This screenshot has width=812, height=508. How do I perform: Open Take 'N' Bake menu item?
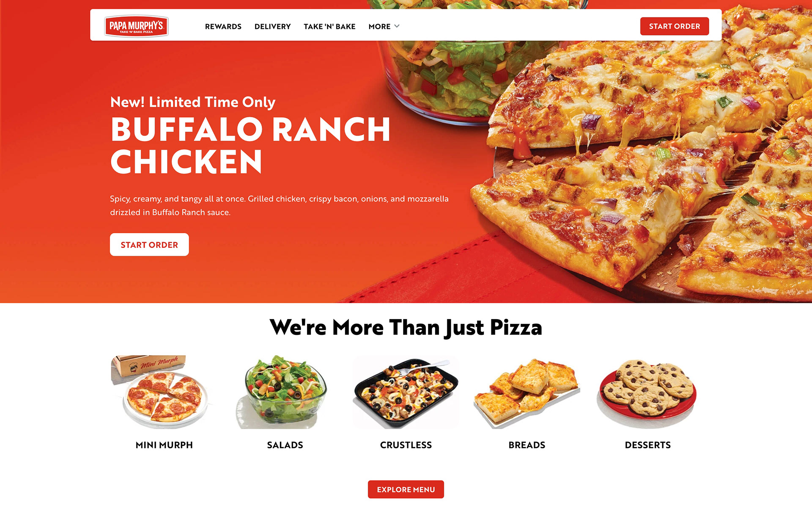click(x=329, y=26)
